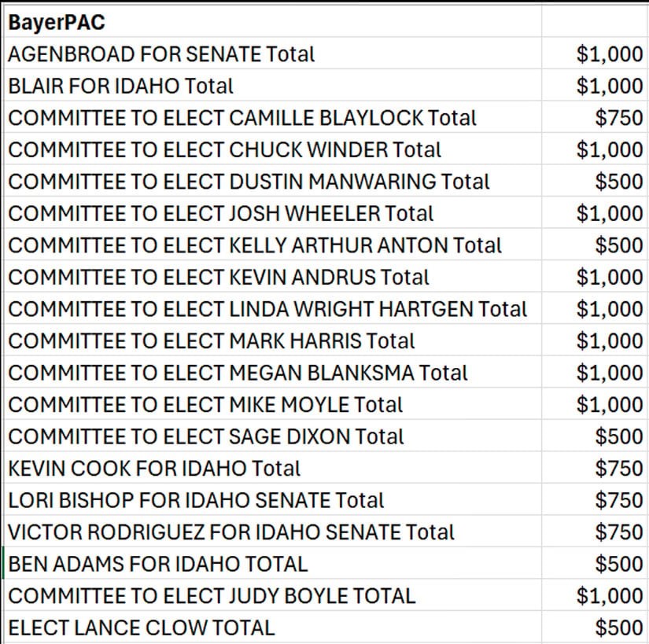649x644 pixels.
Task: Click the LINDA WRIGHT HARTGEN Total cell
Action: [x=267, y=309]
